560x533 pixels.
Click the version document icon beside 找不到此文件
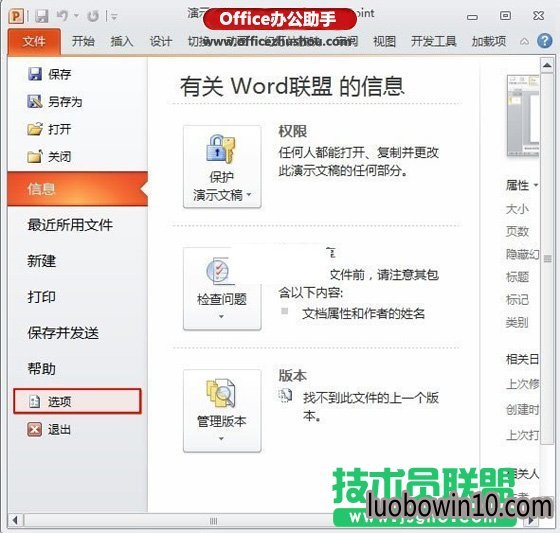(x=285, y=395)
